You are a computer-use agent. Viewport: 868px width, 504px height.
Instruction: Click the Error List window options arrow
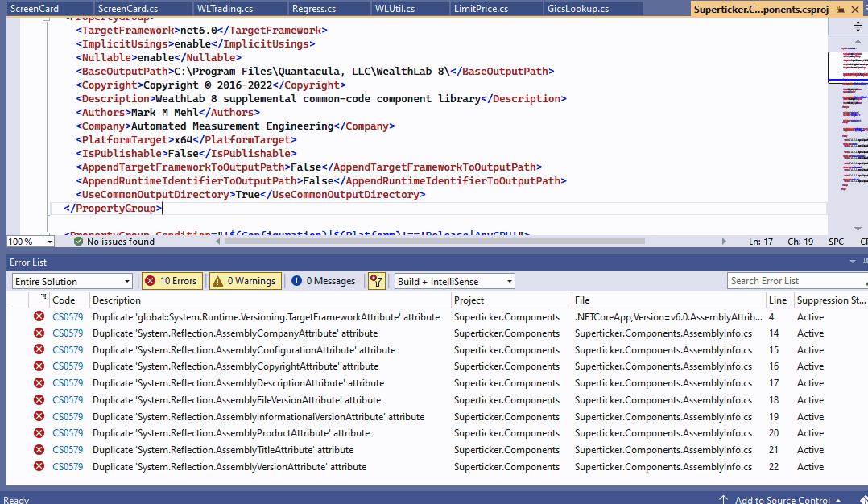coord(854,262)
